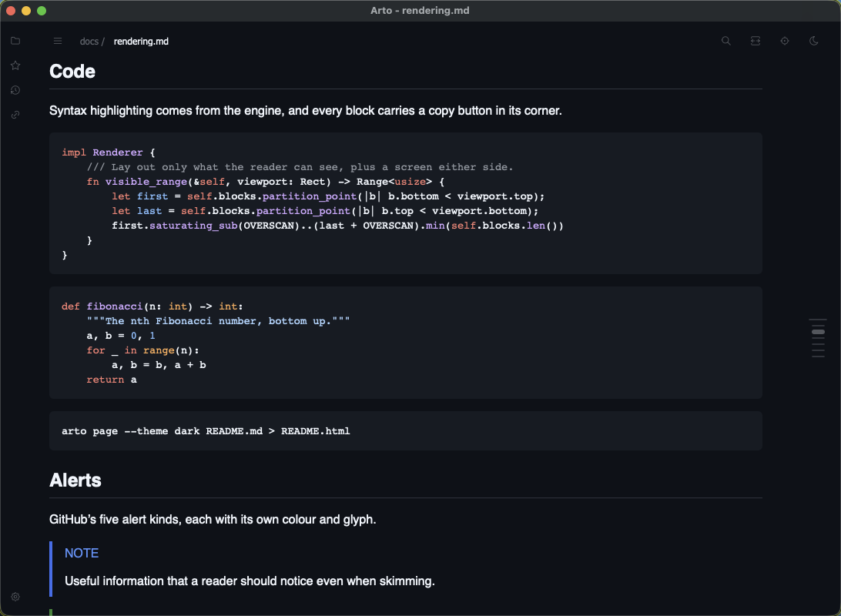Click the 'first.saturating_sub(OVERSCAN)' code line
Viewport: 841px width, 616px height.
[x=338, y=226]
